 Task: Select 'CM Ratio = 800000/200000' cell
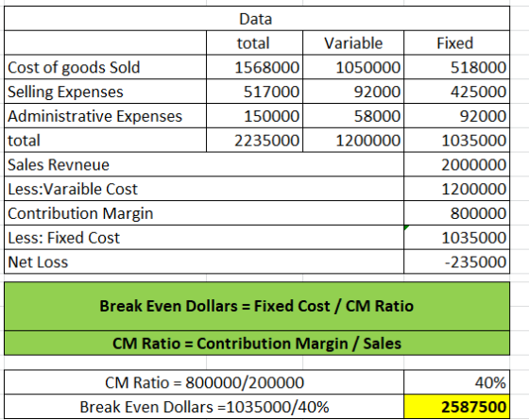pyautogui.click(x=204, y=382)
